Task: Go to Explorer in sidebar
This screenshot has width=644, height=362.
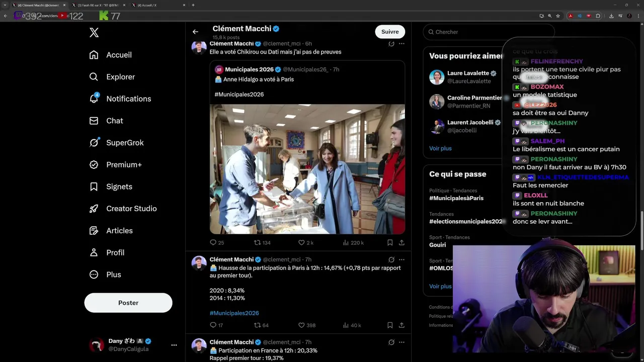Action: [112, 77]
